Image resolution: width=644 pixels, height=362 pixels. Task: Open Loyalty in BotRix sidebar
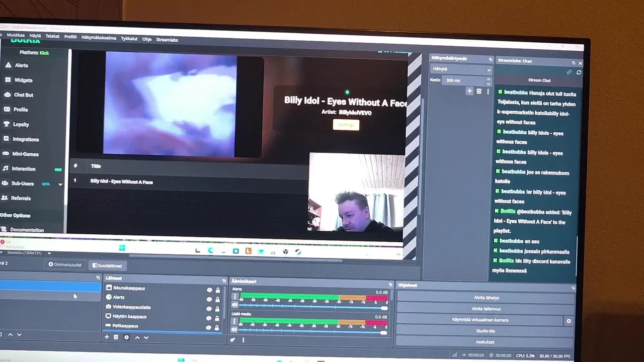[x=16, y=124]
